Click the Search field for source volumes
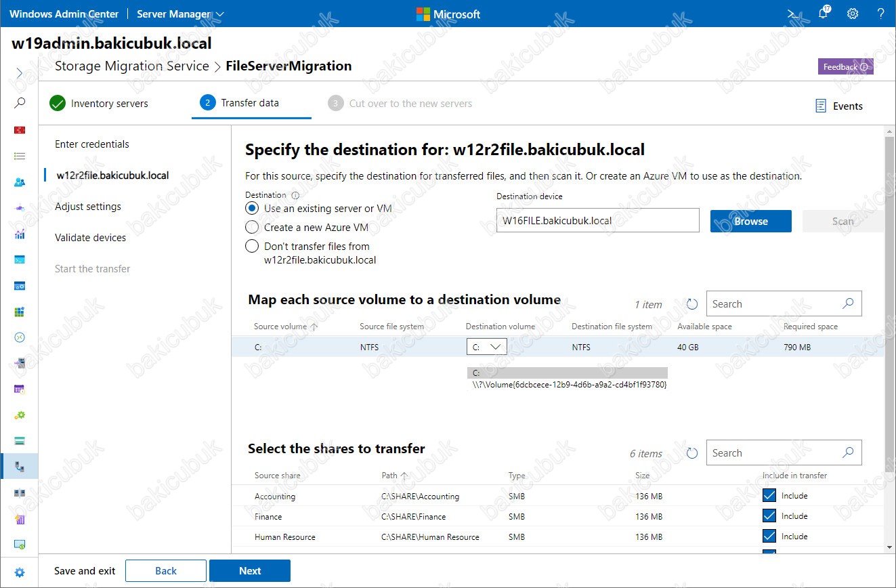This screenshot has height=588, width=896. pos(784,304)
